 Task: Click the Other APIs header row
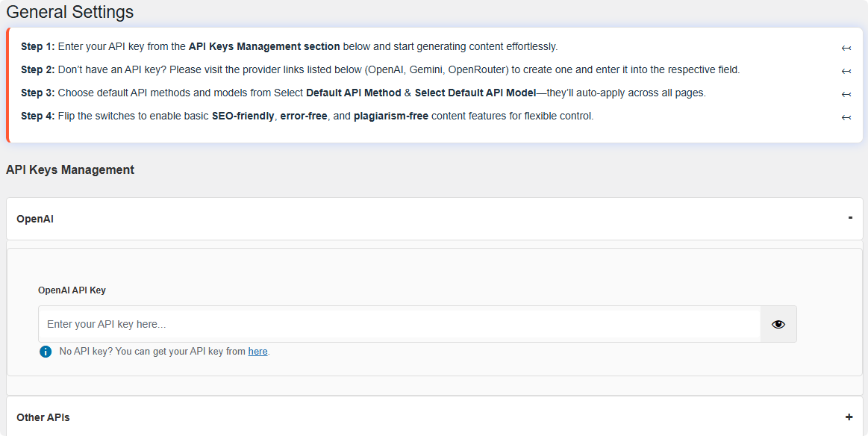(x=434, y=417)
